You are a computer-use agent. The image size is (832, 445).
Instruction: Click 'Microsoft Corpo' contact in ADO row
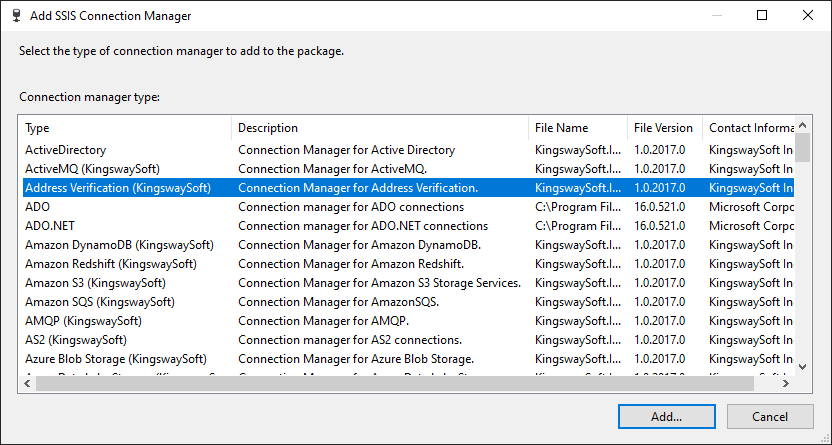[x=751, y=207]
